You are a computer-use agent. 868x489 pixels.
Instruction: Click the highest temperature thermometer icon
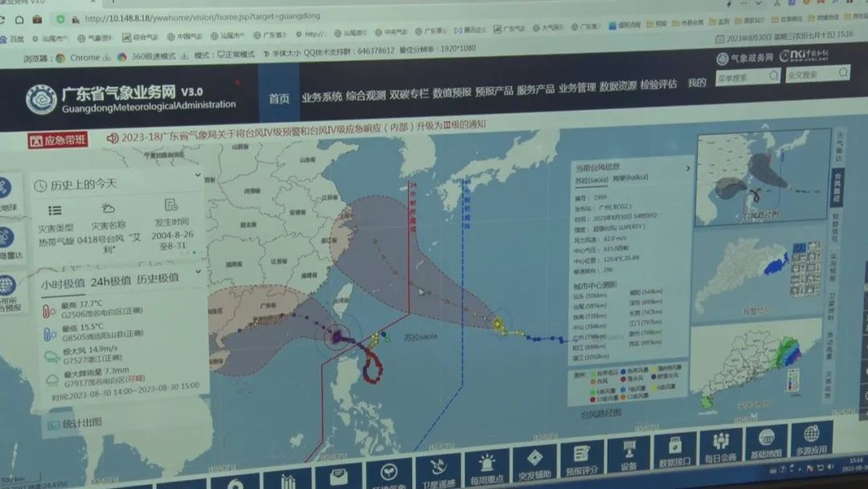coord(49,311)
